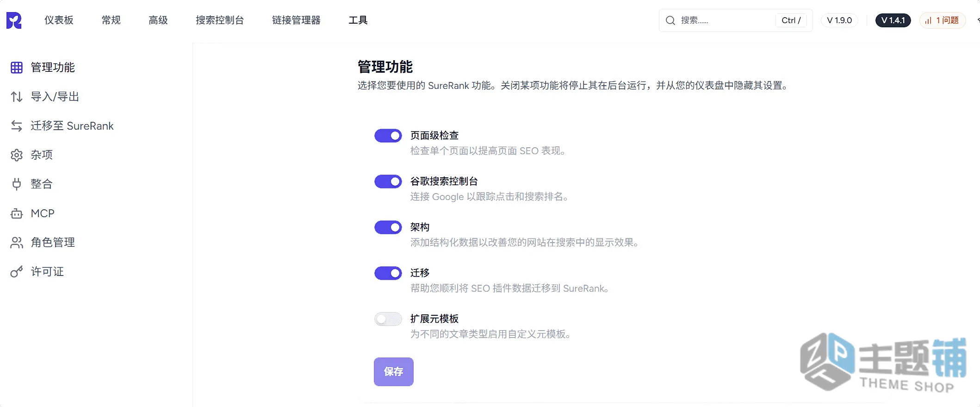Open the 1 问题 issues badge
The image size is (980, 407).
[943, 20]
